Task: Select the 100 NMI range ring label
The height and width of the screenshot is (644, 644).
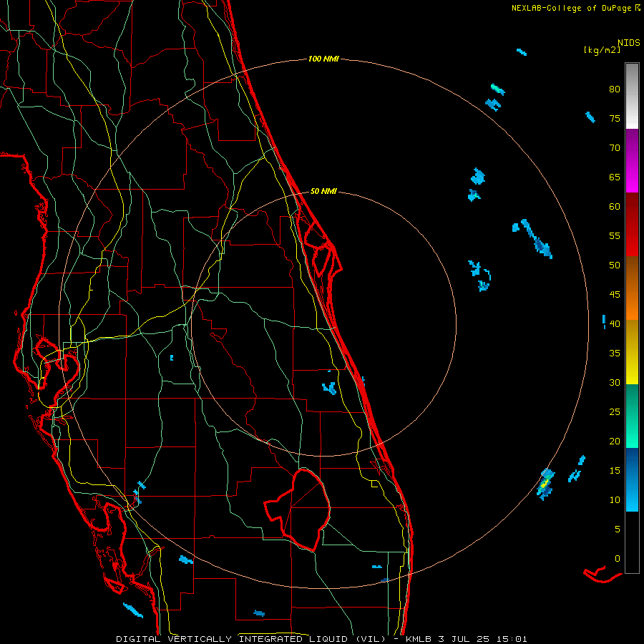Action: (x=323, y=59)
